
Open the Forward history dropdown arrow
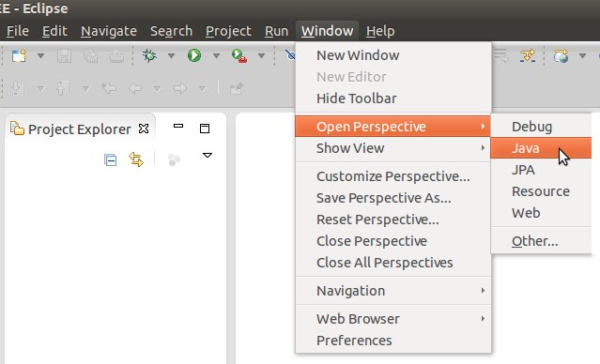tap(203, 89)
